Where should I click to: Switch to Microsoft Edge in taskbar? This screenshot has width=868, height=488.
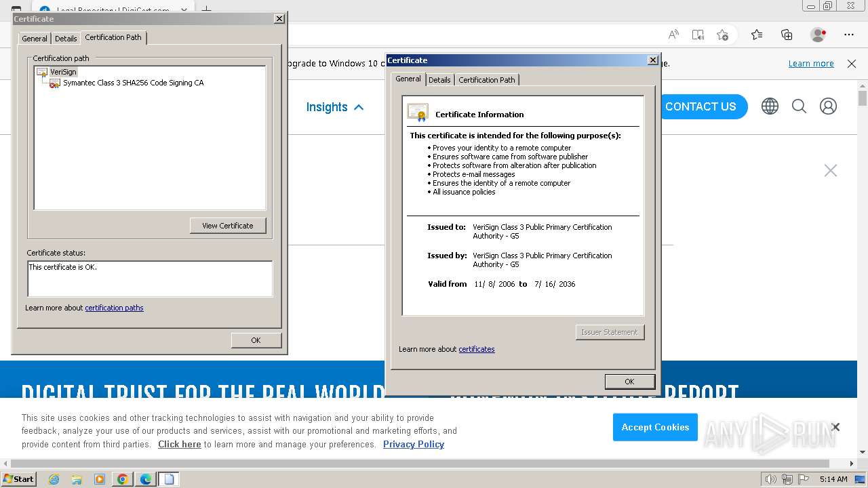pyautogui.click(x=146, y=479)
